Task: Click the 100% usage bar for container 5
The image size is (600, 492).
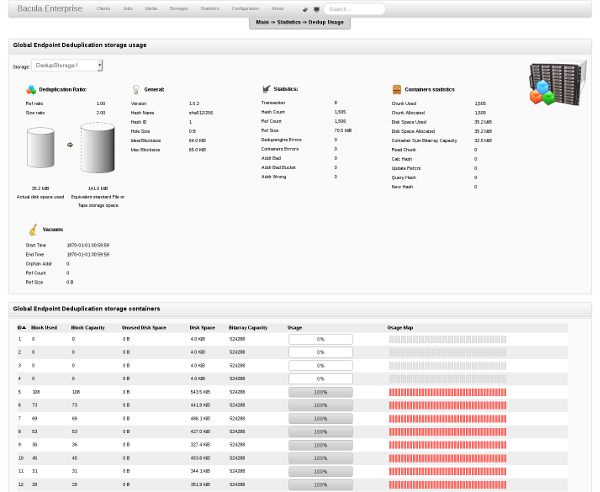Action: [x=321, y=392]
